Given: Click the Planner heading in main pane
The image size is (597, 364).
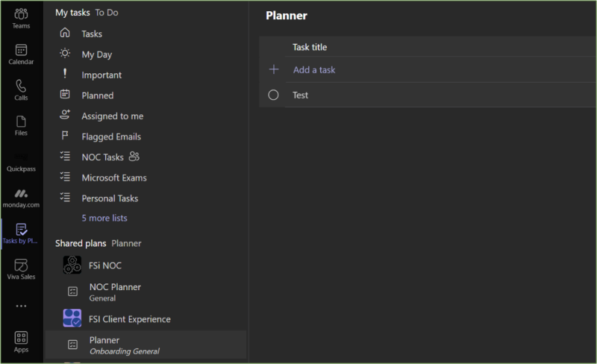Looking at the screenshot, I should point(287,15).
